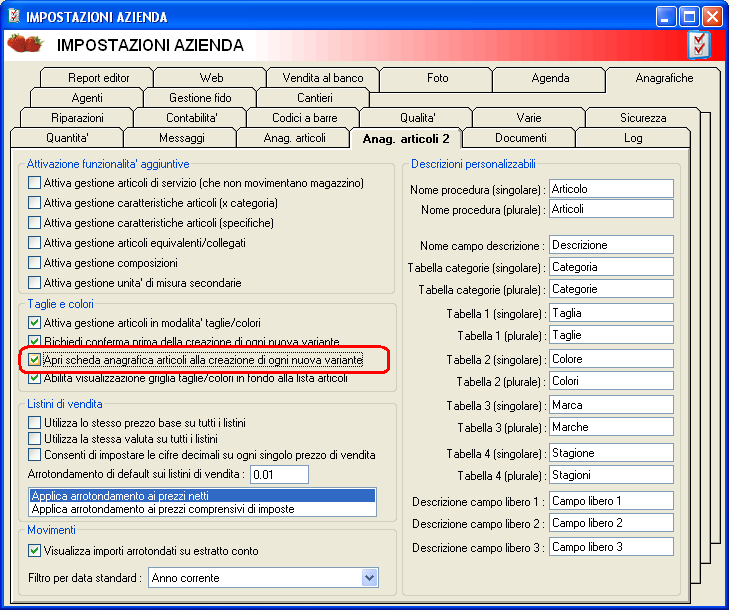The height and width of the screenshot is (610, 729).
Task: Switch to the Sicurezza tab
Action: pyautogui.click(x=643, y=118)
